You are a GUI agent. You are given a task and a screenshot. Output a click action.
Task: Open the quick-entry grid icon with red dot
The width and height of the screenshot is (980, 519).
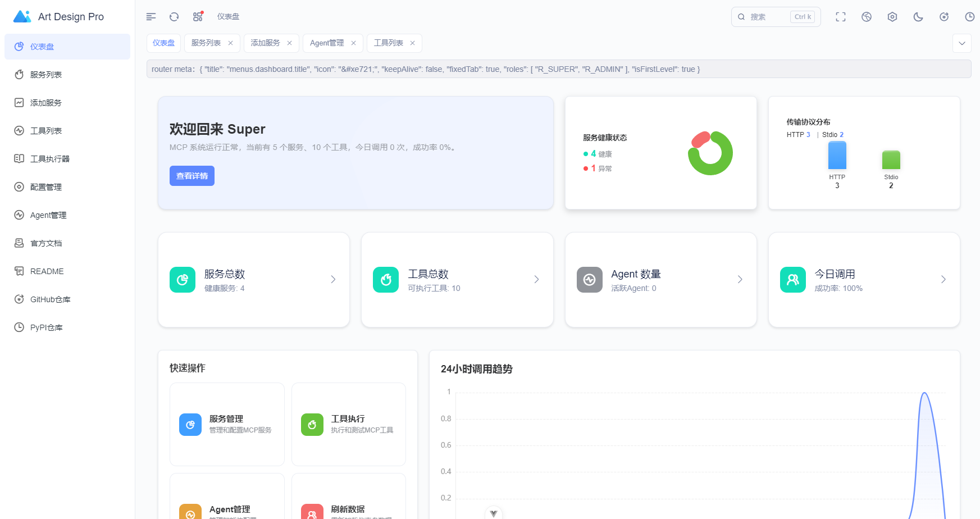[x=198, y=17]
